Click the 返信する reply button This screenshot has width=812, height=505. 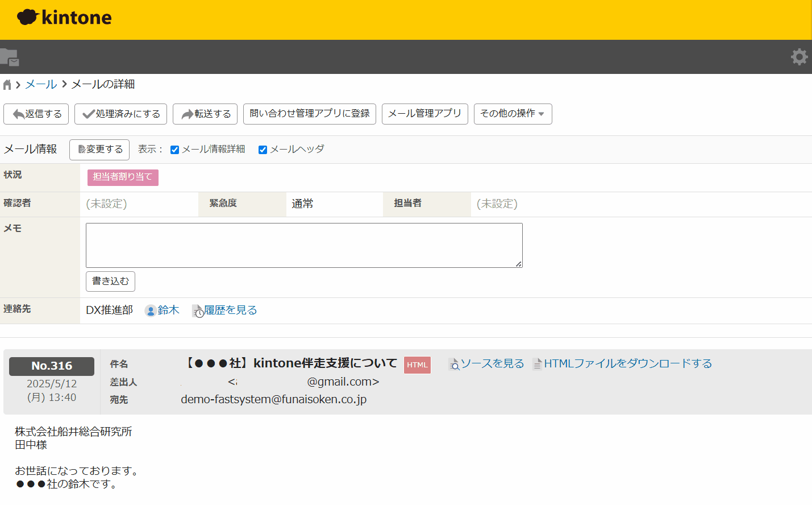point(36,114)
